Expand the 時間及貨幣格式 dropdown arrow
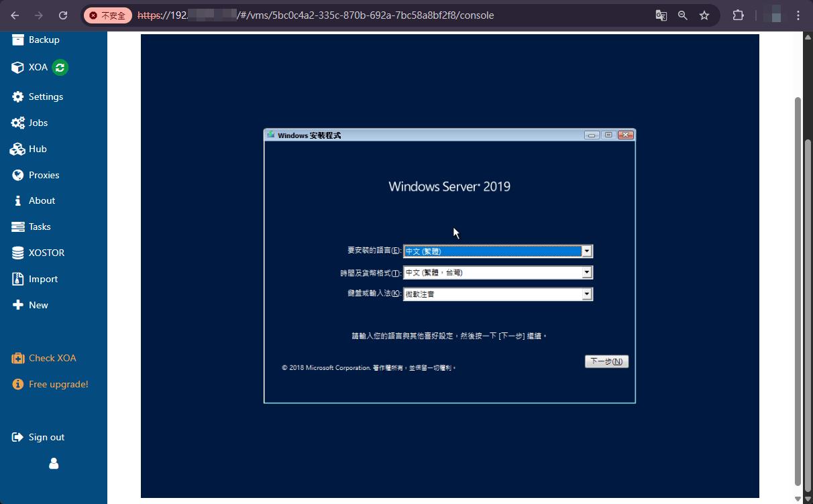This screenshot has height=504, width=813. click(587, 273)
